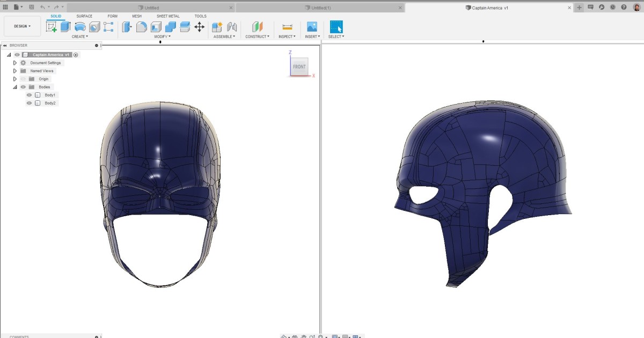Select the Measure tool under Inspect
This screenshot has width=644, height=338.
pos(288,27)
